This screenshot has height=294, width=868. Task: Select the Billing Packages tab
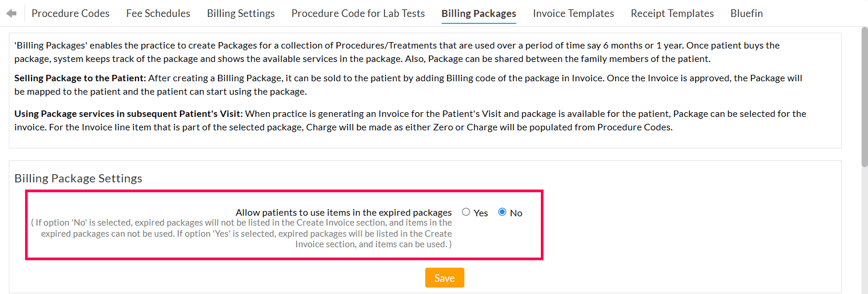[x=479, y=13]
